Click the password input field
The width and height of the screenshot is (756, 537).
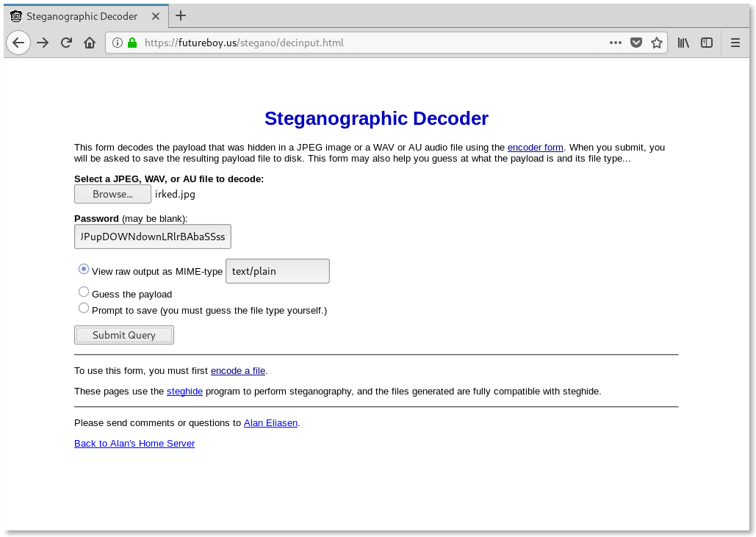tap(153, 237)
